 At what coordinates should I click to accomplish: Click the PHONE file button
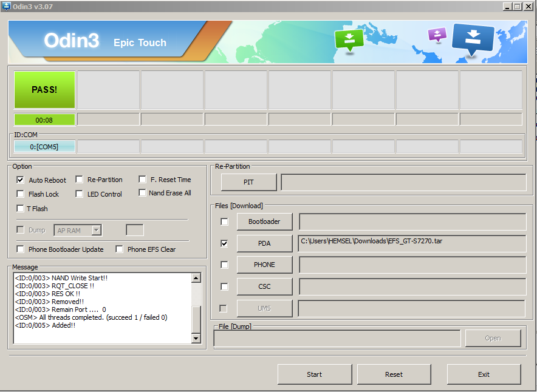pos(264,265)
